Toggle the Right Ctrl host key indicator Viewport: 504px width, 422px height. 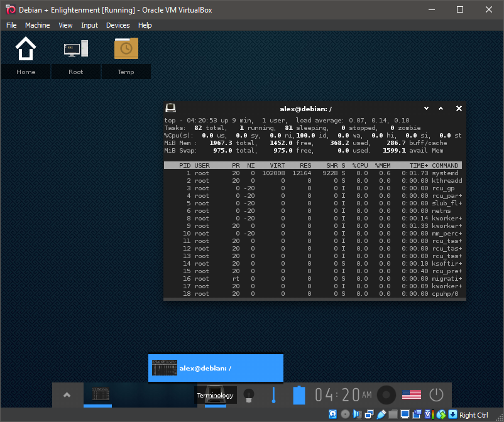tap(473, 414)
